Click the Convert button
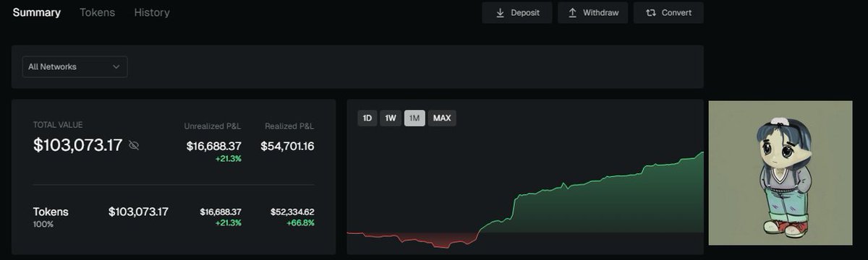Viewport: 868px width, 260px height. click(x=668, y=12)
